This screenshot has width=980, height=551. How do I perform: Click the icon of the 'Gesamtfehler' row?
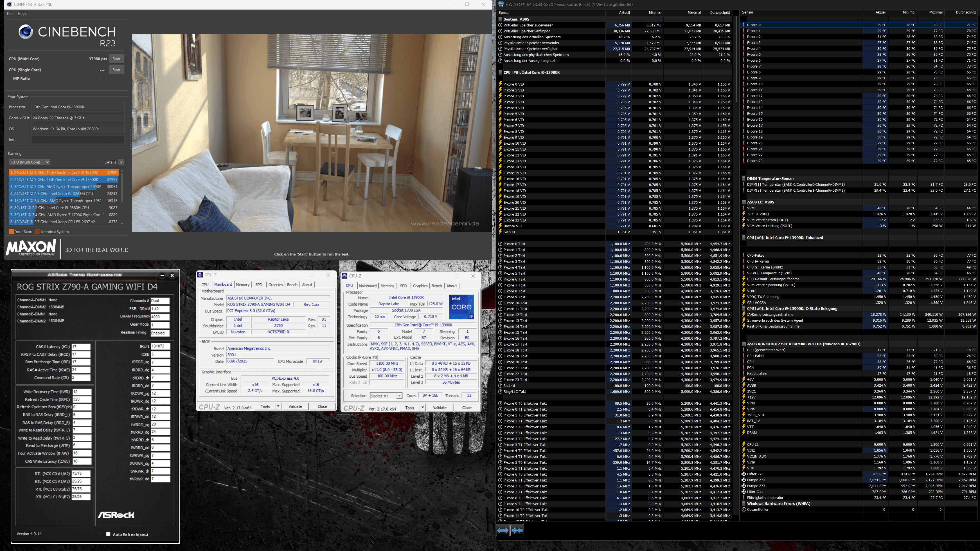click(x=744, y=510)
